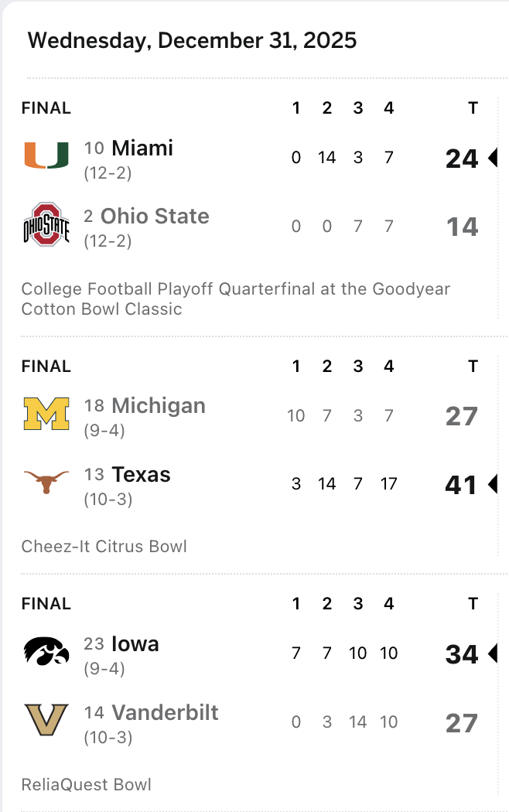The image size is (509, 812).
Task: Click the FINAL status of Michigan-Texas game
Action: click(x=46, y=366)
